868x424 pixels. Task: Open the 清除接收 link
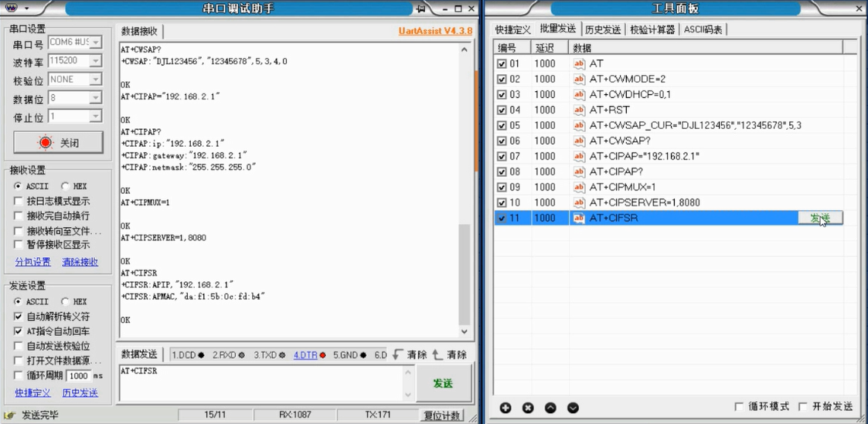pos(80,262)
